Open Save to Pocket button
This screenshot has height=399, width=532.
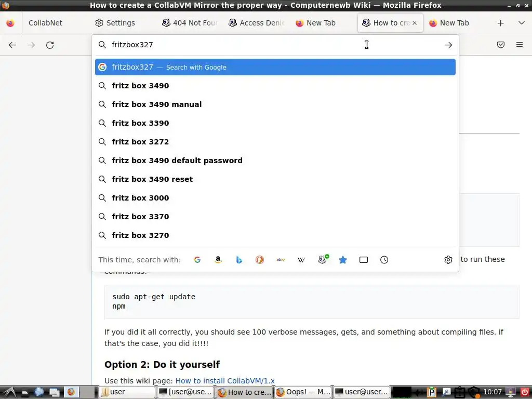(x=501, y=45)
